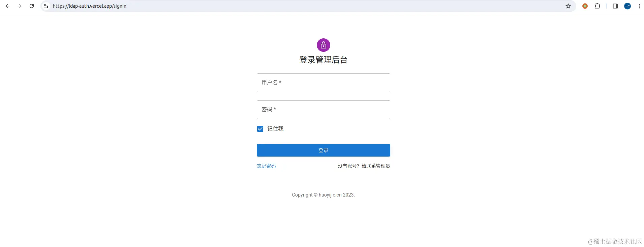Focus the 密码 input field

coord(324,110)
